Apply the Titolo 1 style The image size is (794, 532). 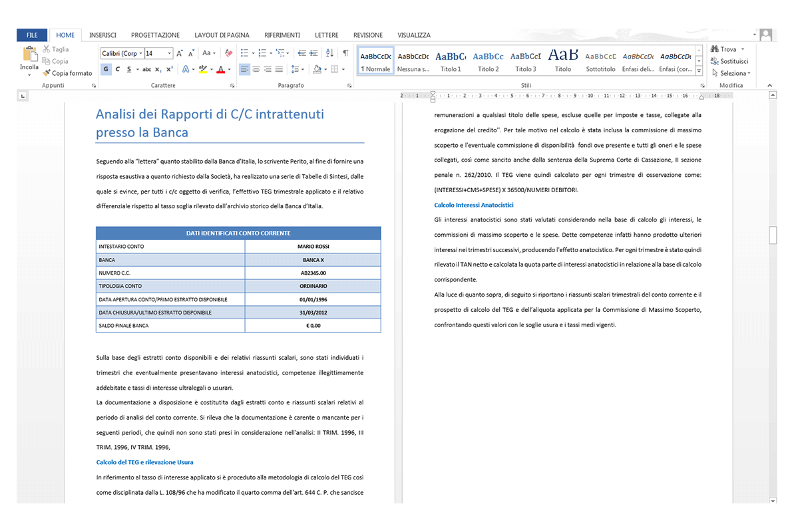451,61
